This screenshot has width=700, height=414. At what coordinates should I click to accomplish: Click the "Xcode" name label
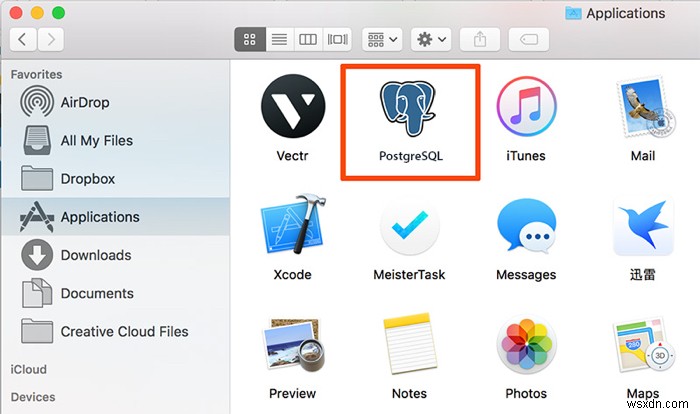point(292,274)
